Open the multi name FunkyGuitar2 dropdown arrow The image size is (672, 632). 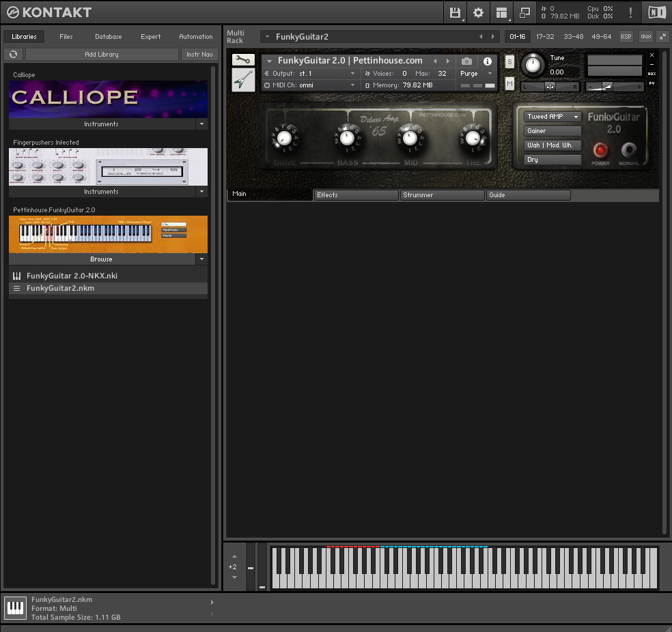click(268, 37)
